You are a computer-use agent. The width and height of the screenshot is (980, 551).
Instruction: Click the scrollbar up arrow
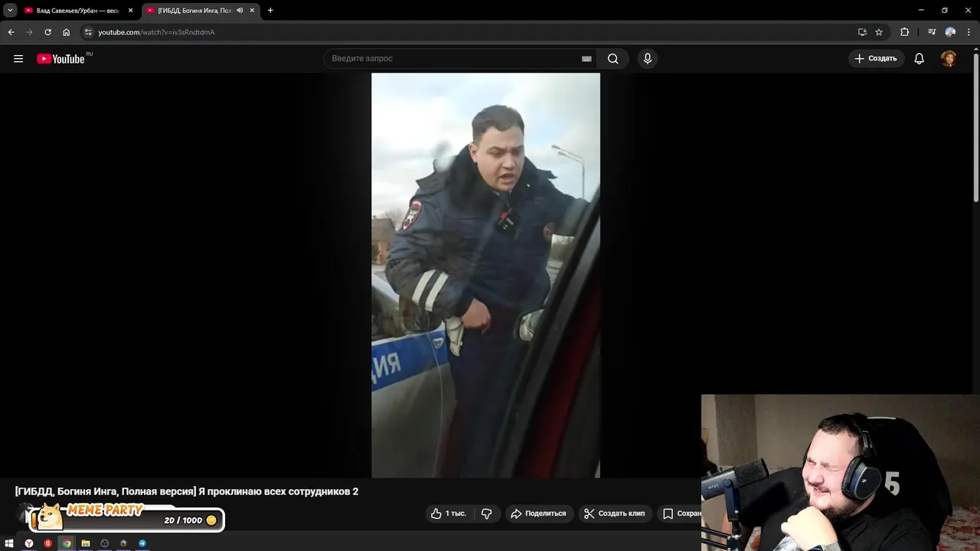pyautogui.click(x=975, y=50)
